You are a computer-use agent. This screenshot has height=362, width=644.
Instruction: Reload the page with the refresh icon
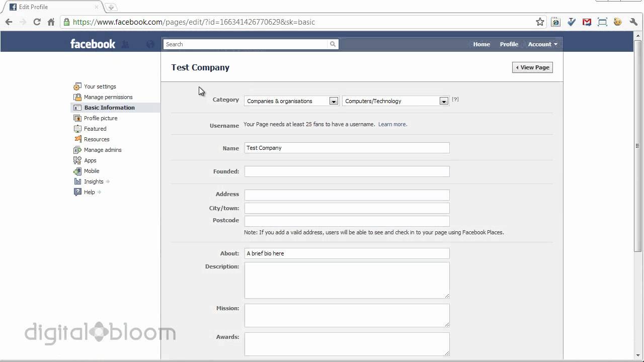click(x=37, y=22)
